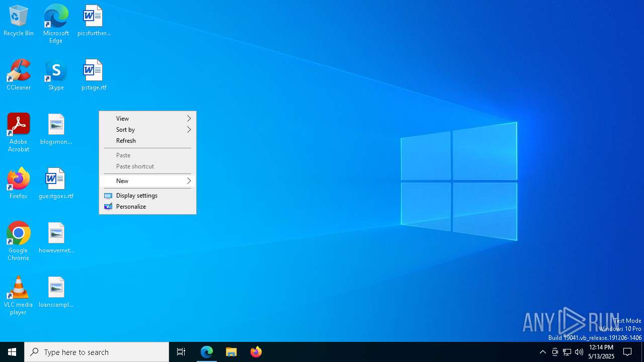Select the Firefox desktop shortcut
The image size is (644, 362).
point(19,184)
